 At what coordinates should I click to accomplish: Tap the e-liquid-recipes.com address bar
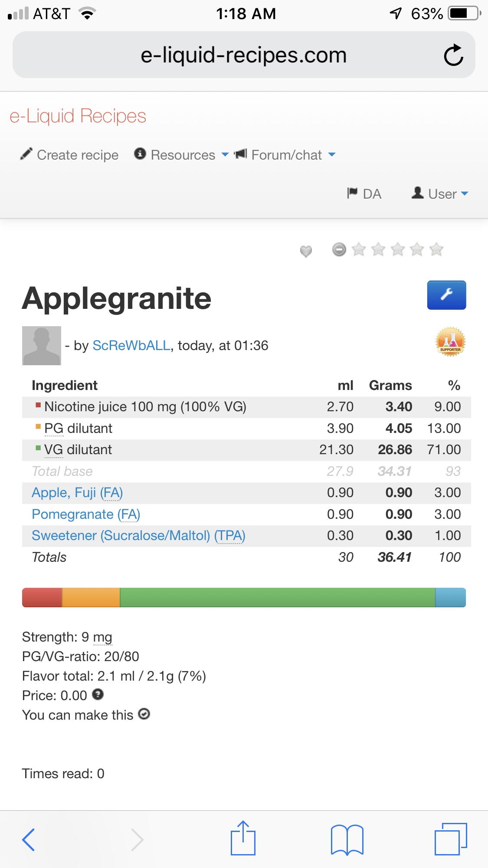click(243, 55)
